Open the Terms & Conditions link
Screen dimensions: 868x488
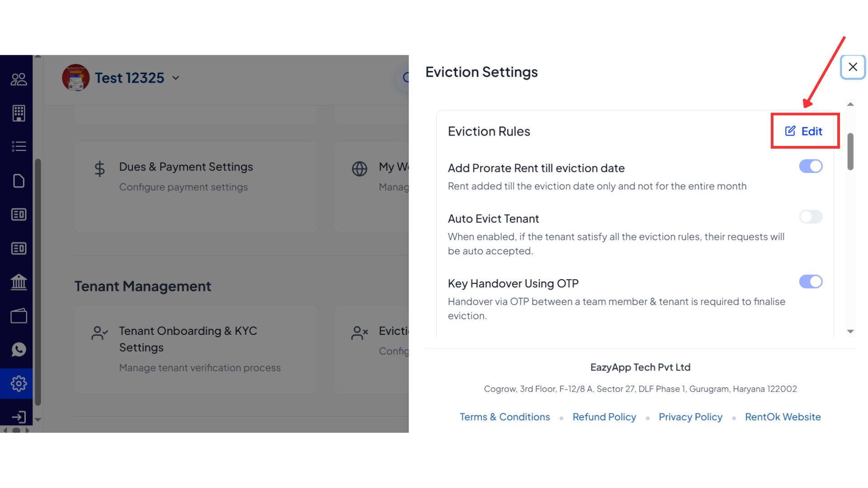[505, 417]
